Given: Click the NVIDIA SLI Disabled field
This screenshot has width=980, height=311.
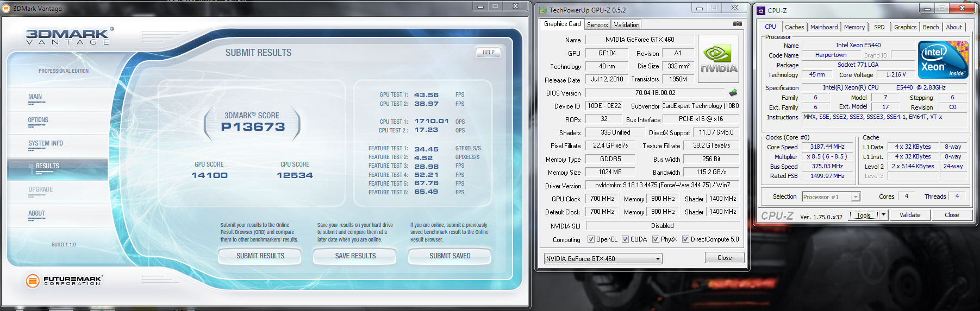Looking at the screenshot, I should pyautogui.click(x=661, y=226).
